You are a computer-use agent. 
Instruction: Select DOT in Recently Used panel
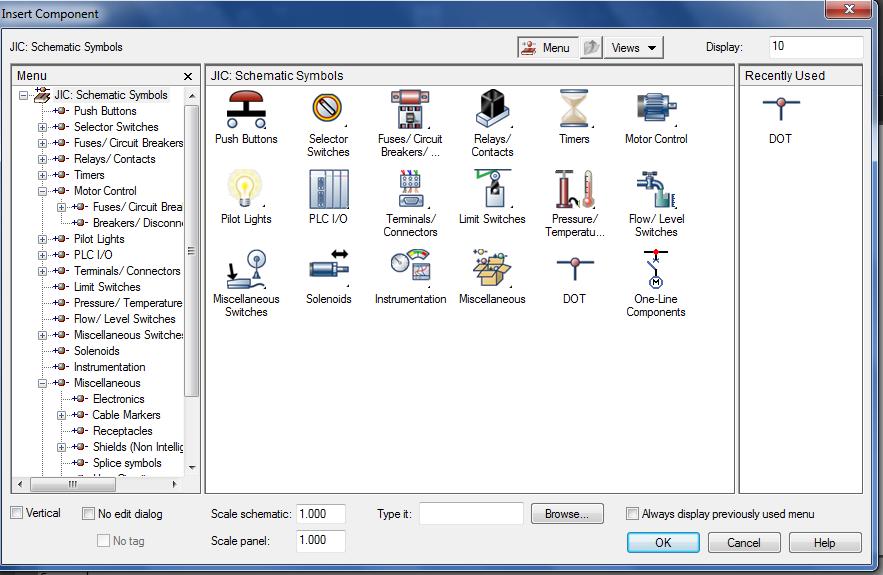(x=781, y=109)
